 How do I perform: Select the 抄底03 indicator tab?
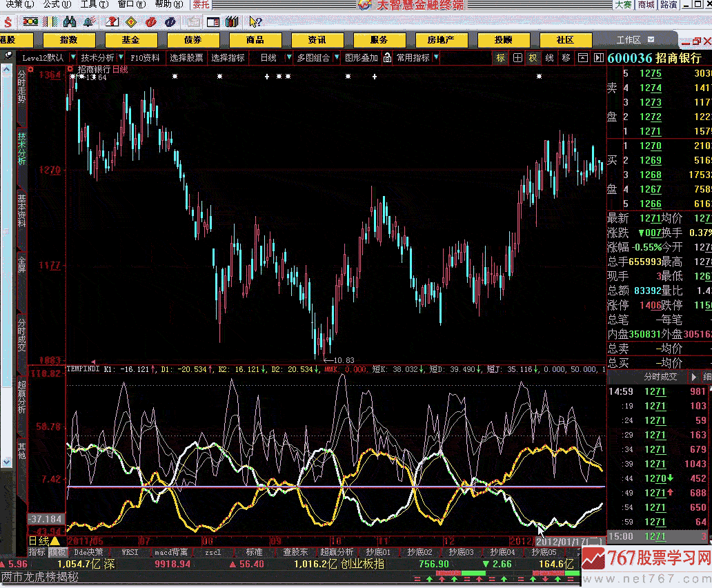[x=461, y=552]
